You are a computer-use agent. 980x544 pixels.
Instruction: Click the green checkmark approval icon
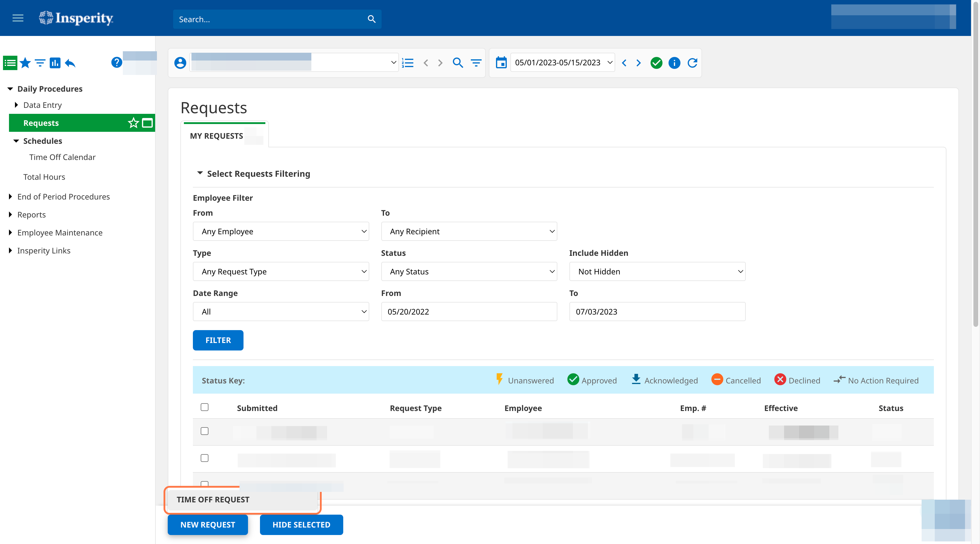[x=656, y=63]
